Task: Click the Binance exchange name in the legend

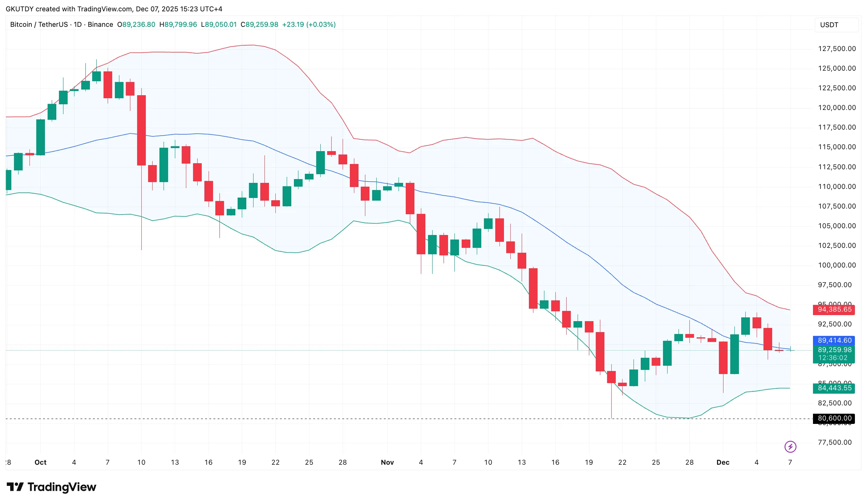Action: coord(100,25)
